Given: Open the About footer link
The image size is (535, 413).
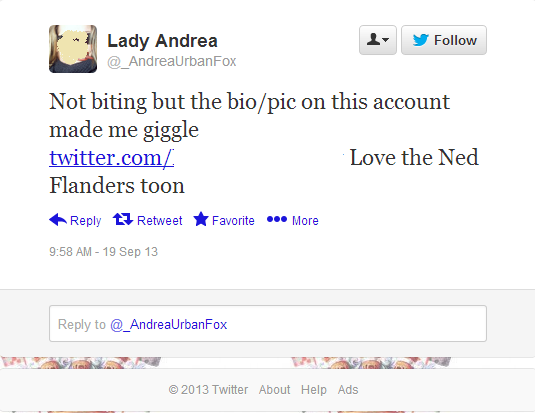Looking at the screenshot, I should (x=275, y=389).
